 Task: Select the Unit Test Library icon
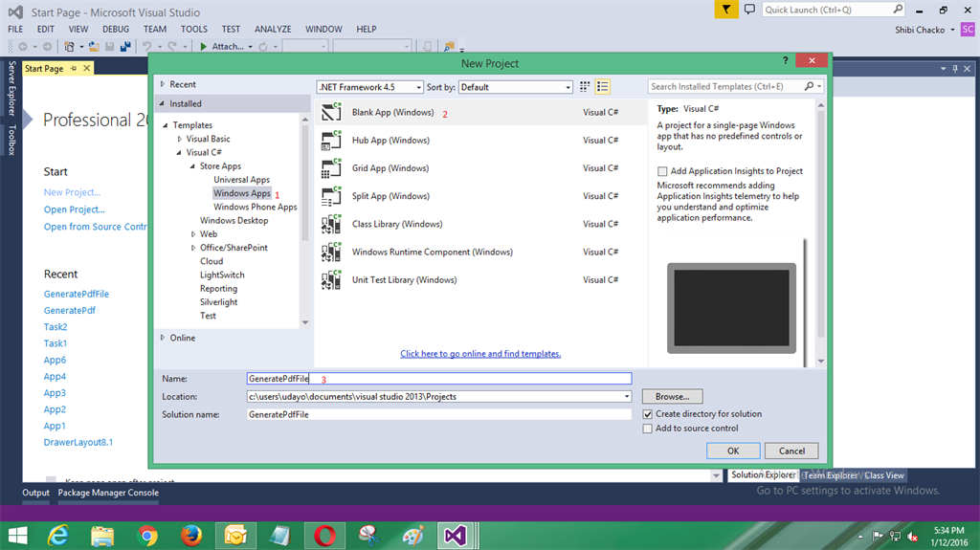[x=332, y=280]
